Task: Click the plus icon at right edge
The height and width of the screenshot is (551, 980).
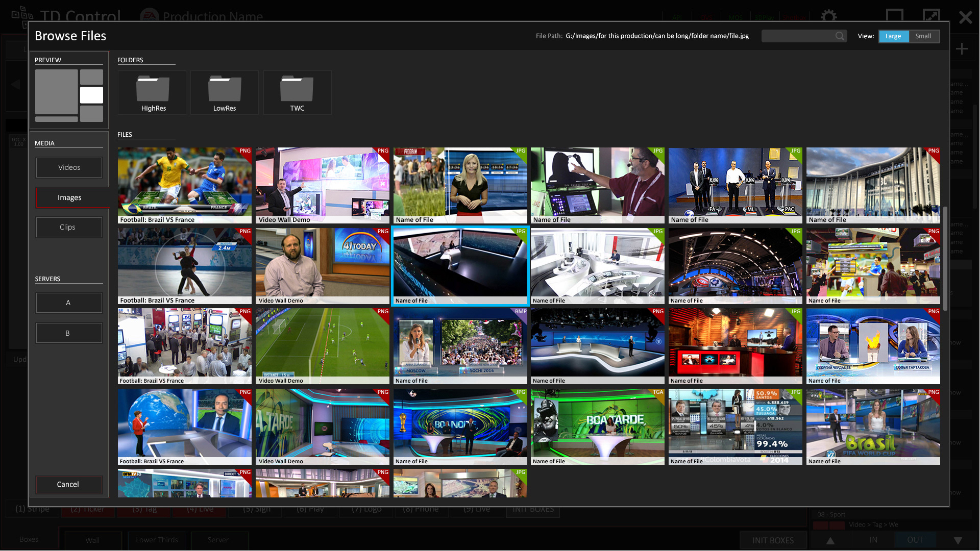Action: pyautogui.click(x=962, y=49)
